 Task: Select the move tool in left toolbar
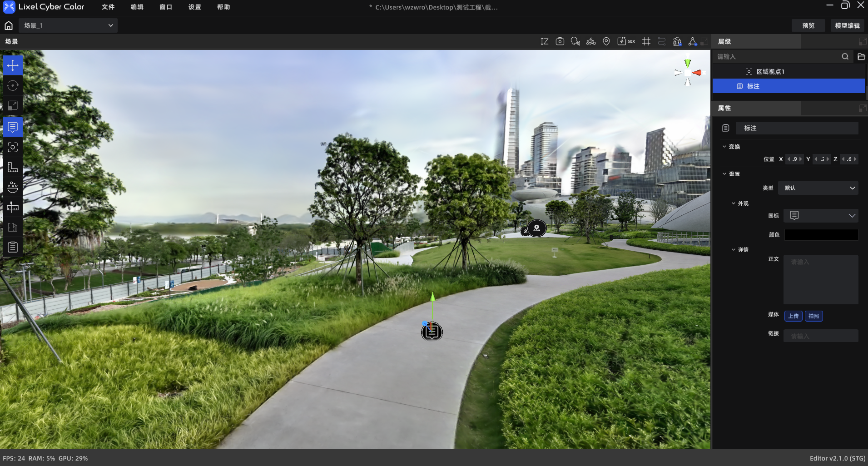(13, 65)
